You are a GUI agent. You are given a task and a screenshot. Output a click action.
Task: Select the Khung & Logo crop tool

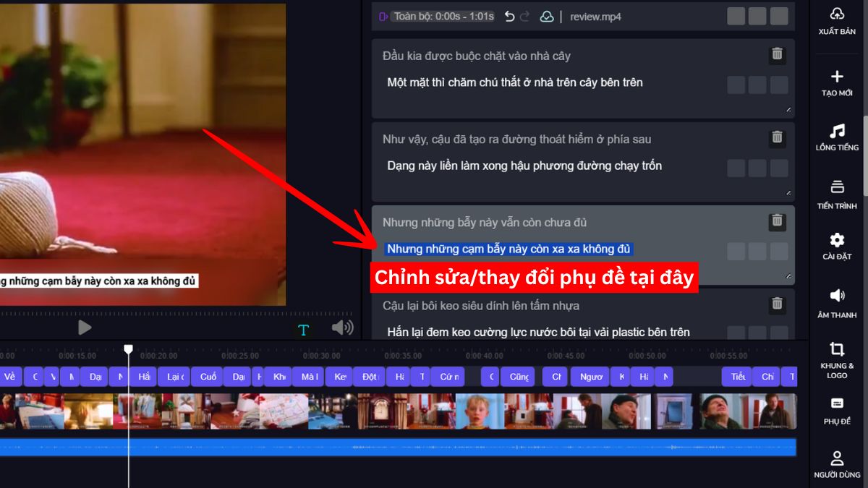click(837, 349)
